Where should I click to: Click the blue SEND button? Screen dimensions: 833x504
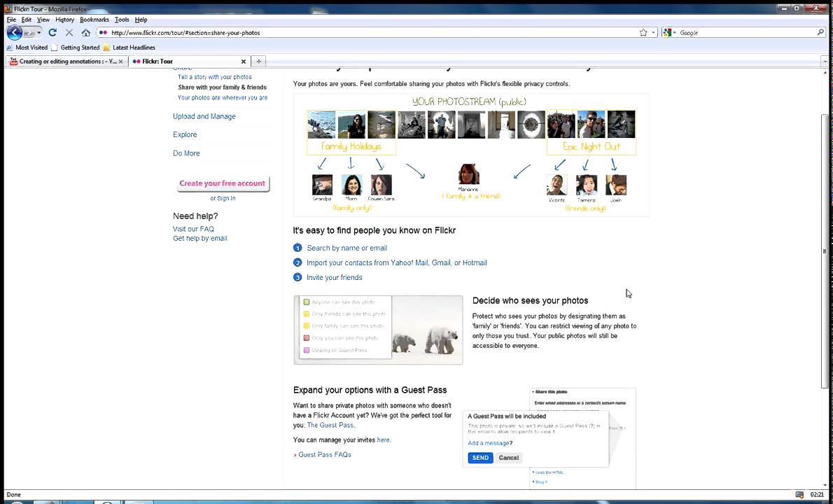pyautogui.click(x=480, y=458)
